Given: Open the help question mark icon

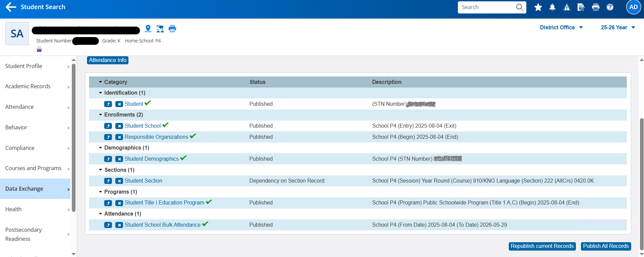Looking at the screenshot, I should pos(610,7).
